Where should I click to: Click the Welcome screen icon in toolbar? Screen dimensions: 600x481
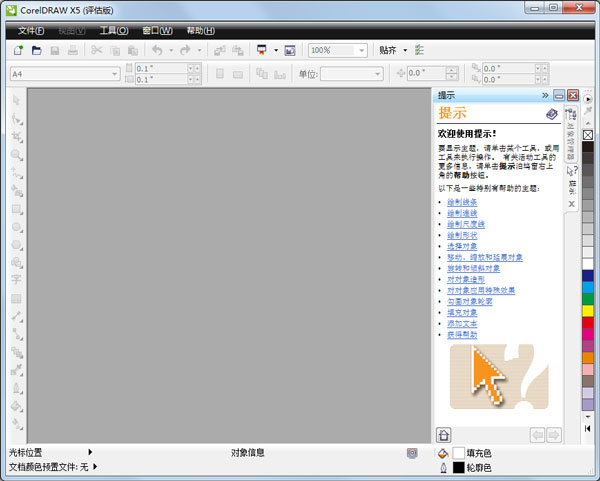coord(290,50)
